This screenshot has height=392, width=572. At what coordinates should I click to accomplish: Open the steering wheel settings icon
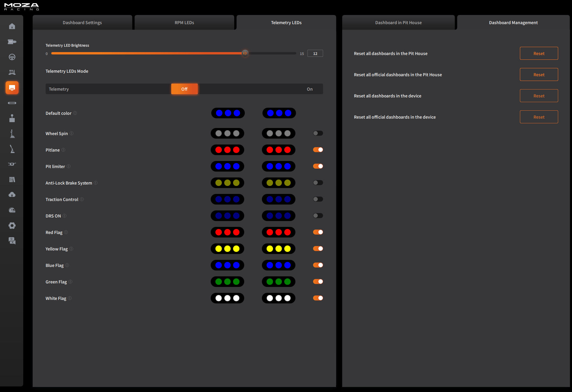(x=12, y=57)
